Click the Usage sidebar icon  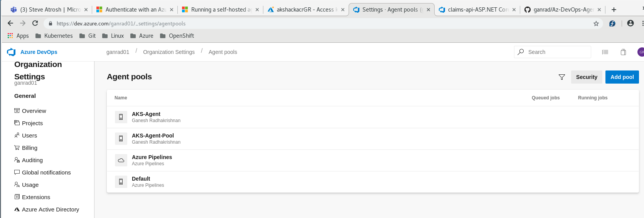pyautogui.click(x=17, y=184)
